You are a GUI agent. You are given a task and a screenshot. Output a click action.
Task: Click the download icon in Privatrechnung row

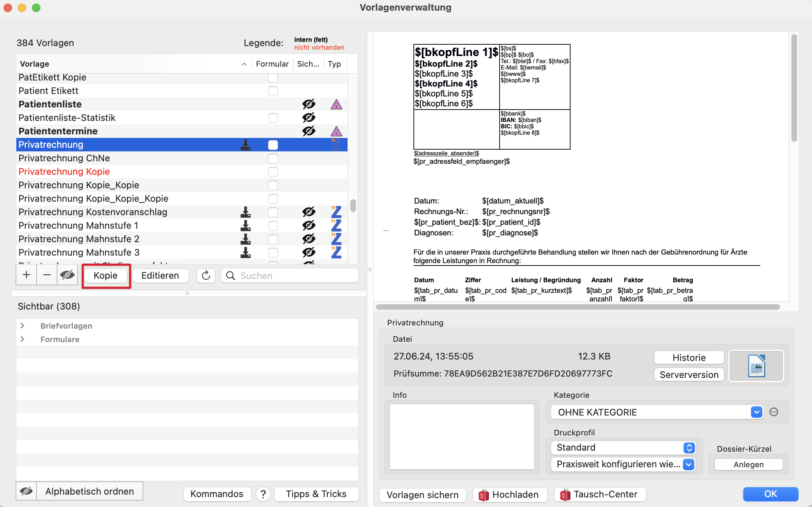tap(245, 145)
